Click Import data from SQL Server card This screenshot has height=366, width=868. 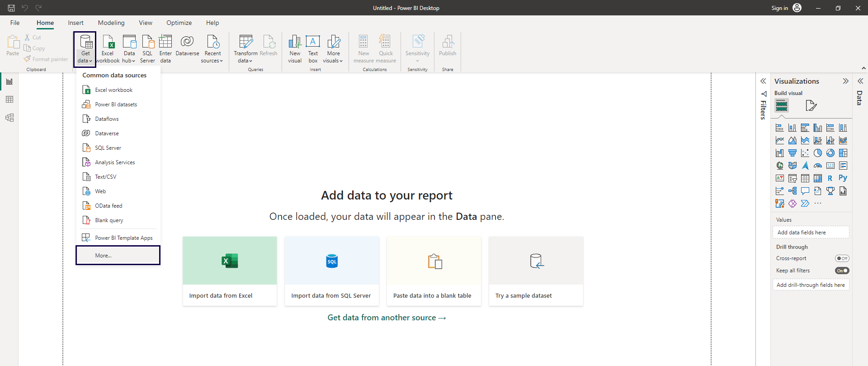coord(332,271)
